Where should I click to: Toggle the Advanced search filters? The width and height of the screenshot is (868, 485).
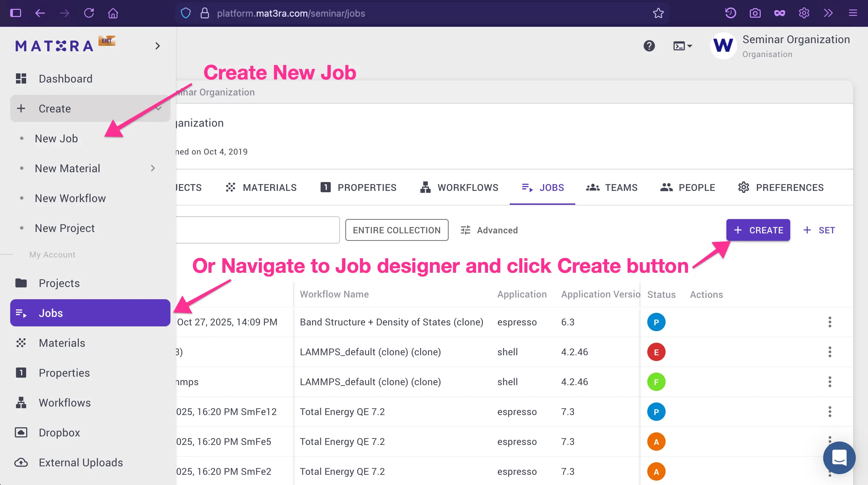[489, 230]
